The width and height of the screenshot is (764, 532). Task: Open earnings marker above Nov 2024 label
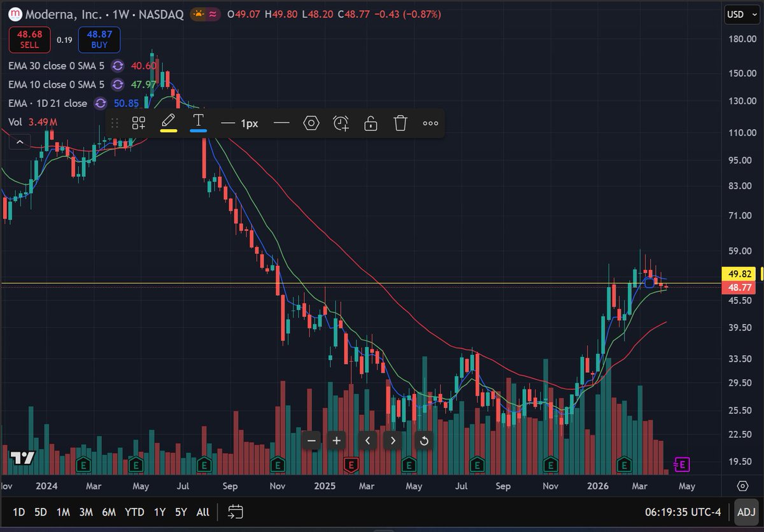277,465
